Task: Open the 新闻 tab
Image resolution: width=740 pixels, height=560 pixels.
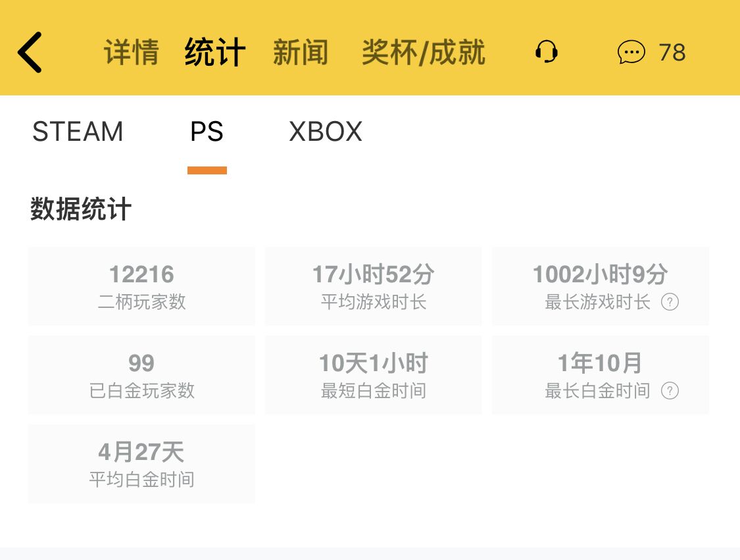Action: point(301,53)
